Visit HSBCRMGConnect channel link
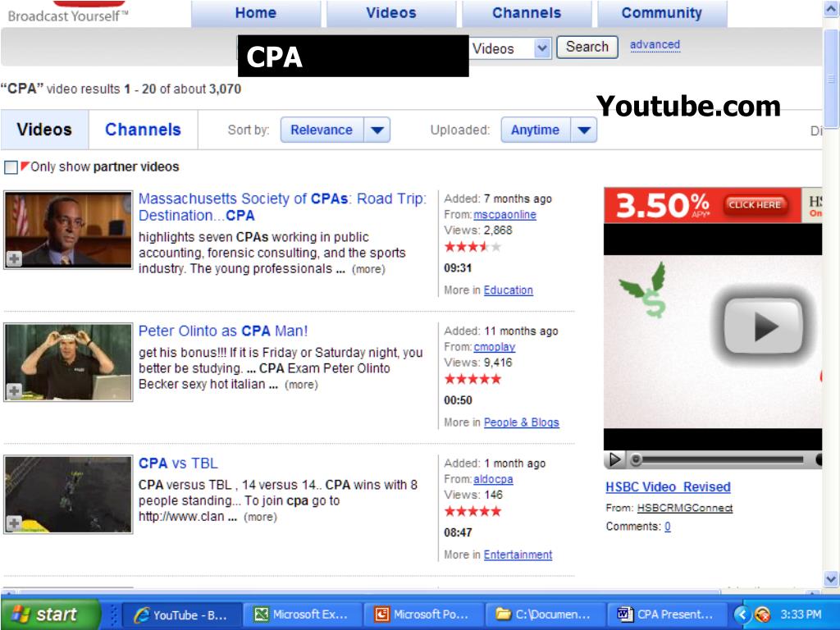Screen dimensions: 840x630 pos(685,508)
